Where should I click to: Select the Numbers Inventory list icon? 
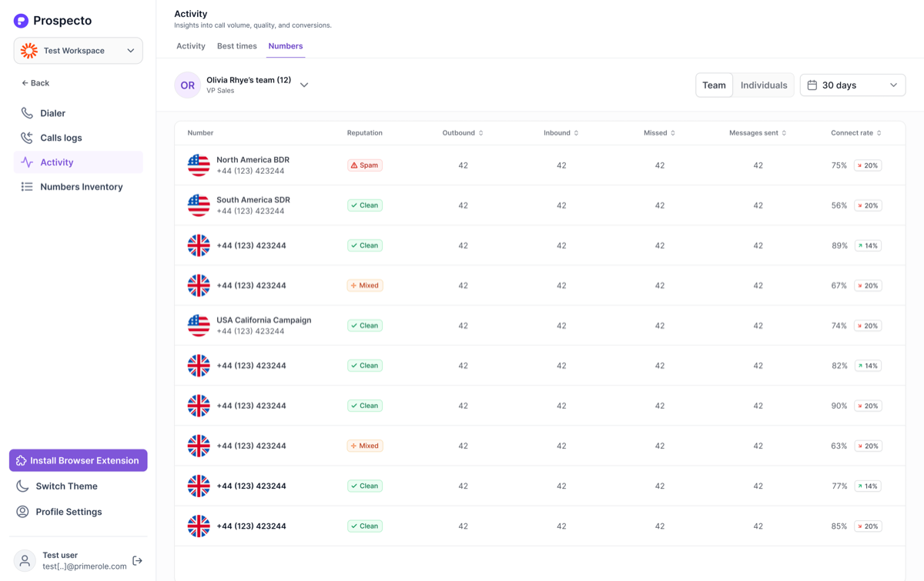point(27,187)
